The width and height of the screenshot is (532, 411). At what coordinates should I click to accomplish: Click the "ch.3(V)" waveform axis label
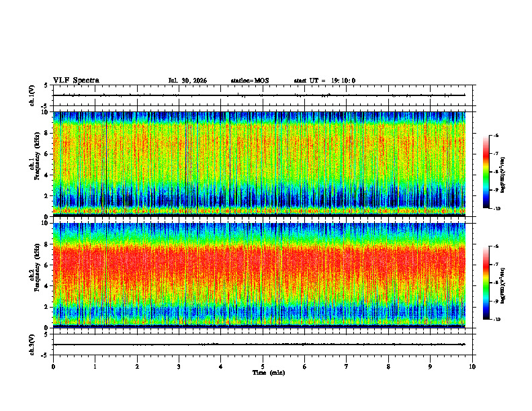32,345
